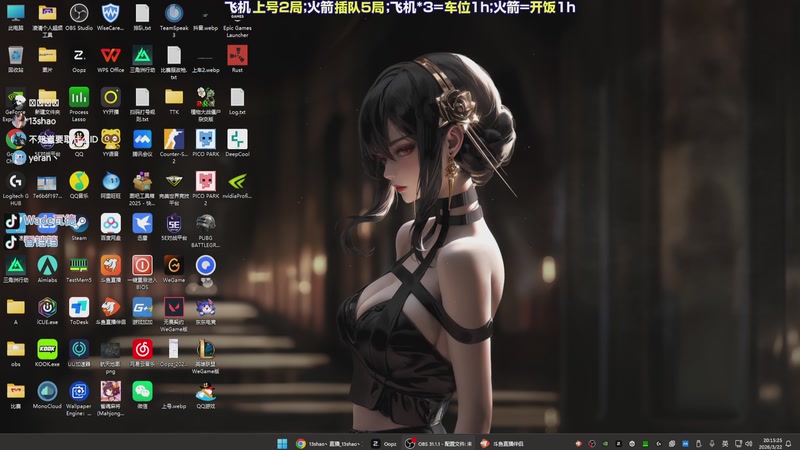Launch MonoCloud desktop shortcut
The image size is (800, 450).
[x=47, y=391]
